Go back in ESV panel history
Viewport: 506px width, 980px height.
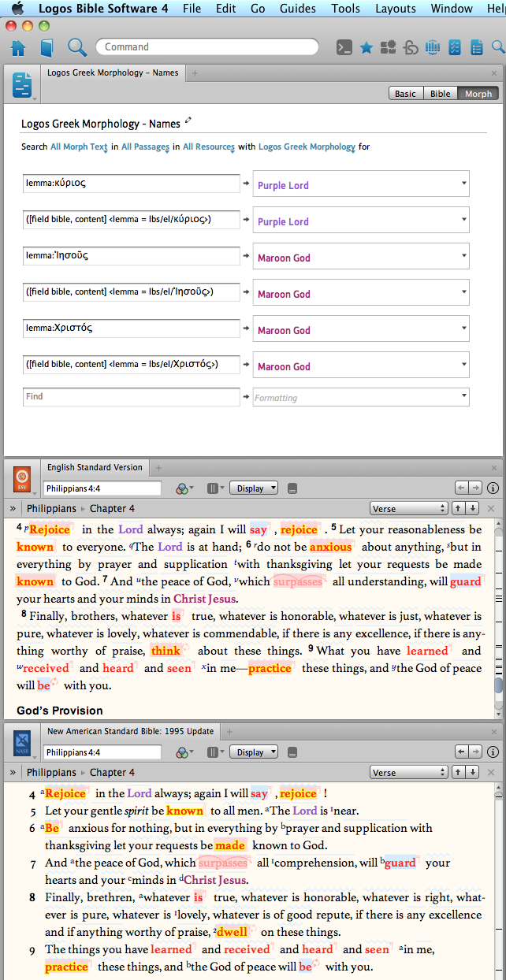click(463, 488)
